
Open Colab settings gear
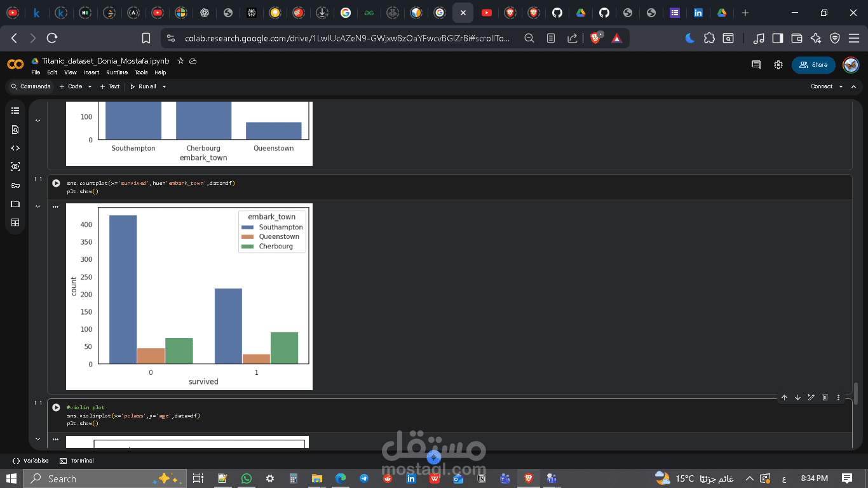[778, 65]
